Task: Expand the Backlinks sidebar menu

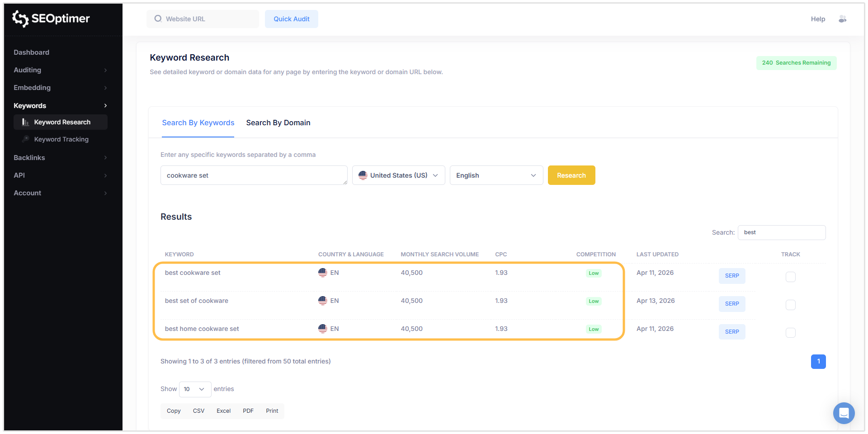Action: point(60,157)
